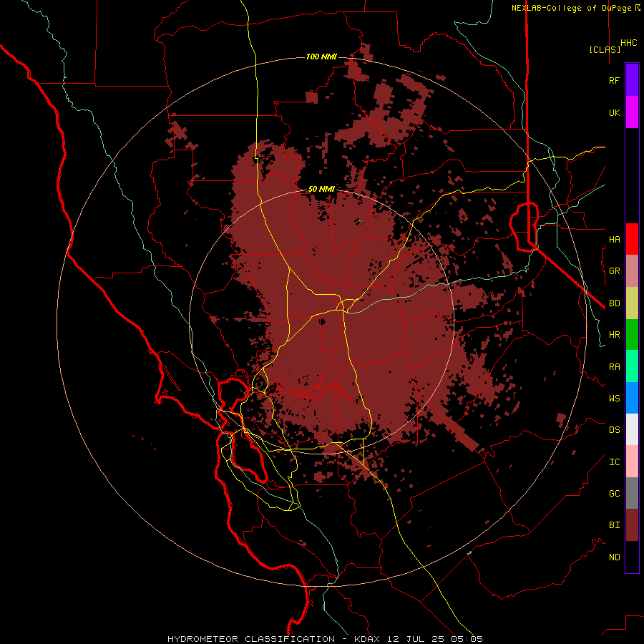The height and width of the screenshot is (644, 644).
Task: Click the BI dark red legend swatch
Action: point(632,525)
